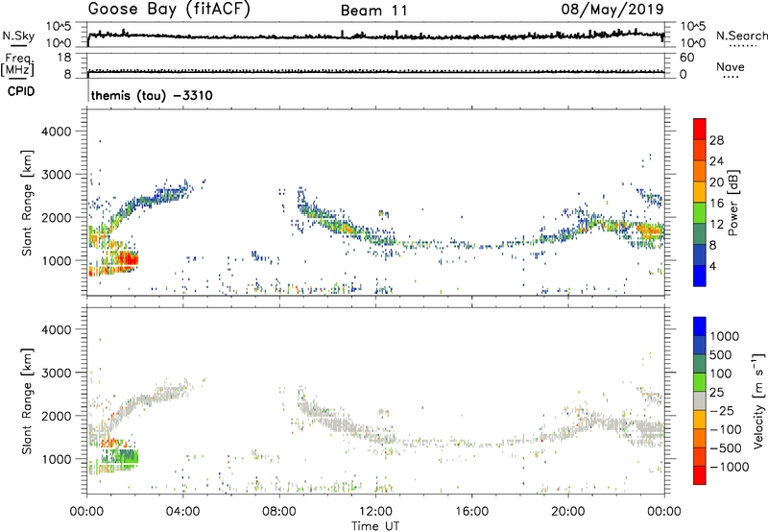The image size is (768, 532).
Task: Click the "08:00" time tick label
Action: pos(279,512)
